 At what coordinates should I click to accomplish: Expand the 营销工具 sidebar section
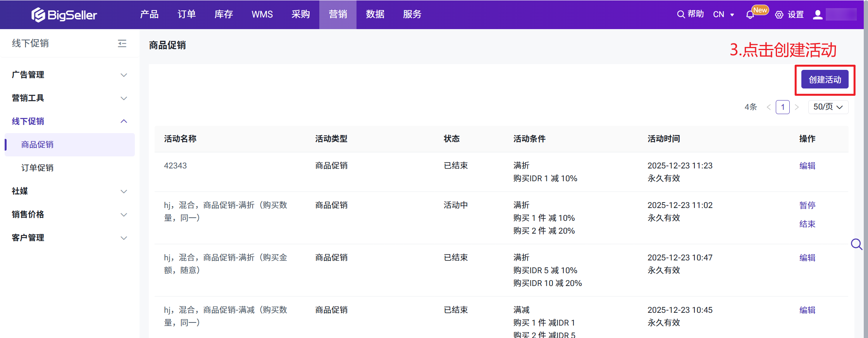coord(124,98)
